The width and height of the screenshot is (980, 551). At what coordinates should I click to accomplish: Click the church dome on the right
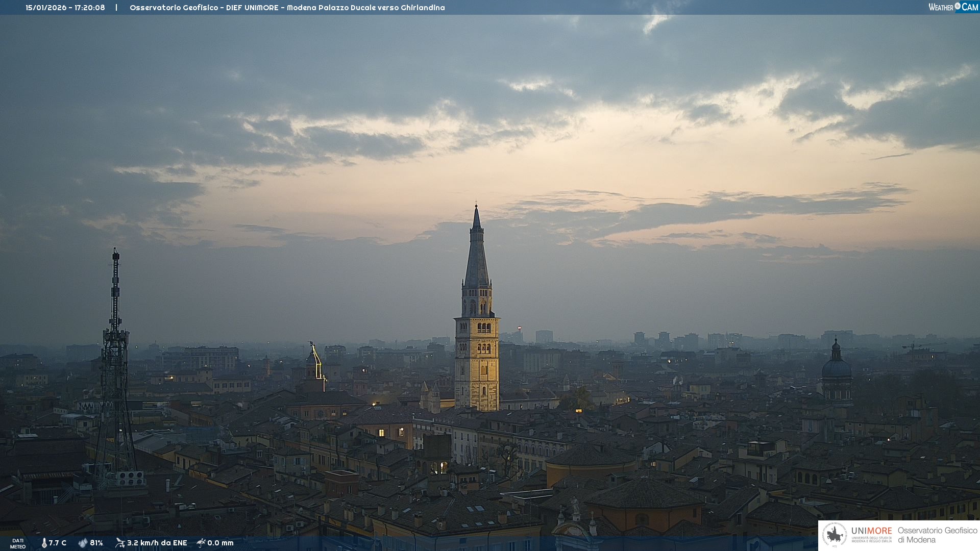tap(836, 367)
